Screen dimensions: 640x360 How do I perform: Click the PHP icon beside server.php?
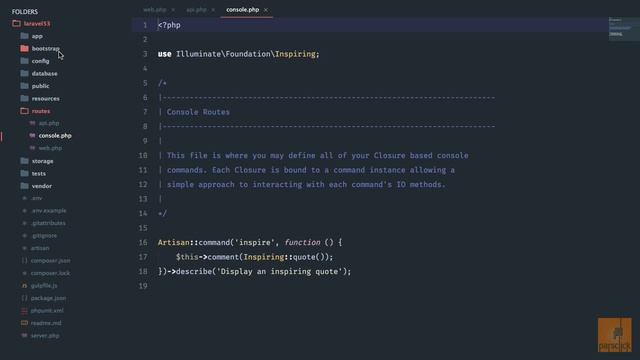pyautogui.click(x=24, y=336)
